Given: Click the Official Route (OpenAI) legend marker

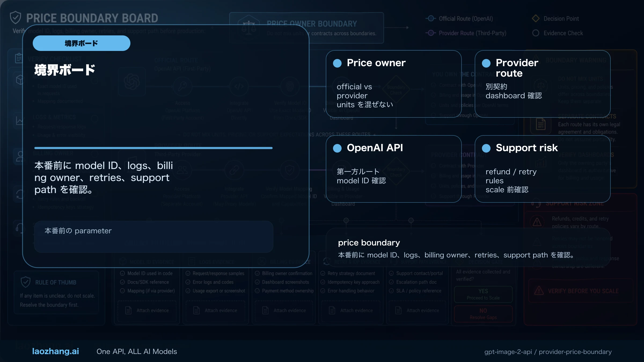Looking at the screenshot, I should coord(431,19).
